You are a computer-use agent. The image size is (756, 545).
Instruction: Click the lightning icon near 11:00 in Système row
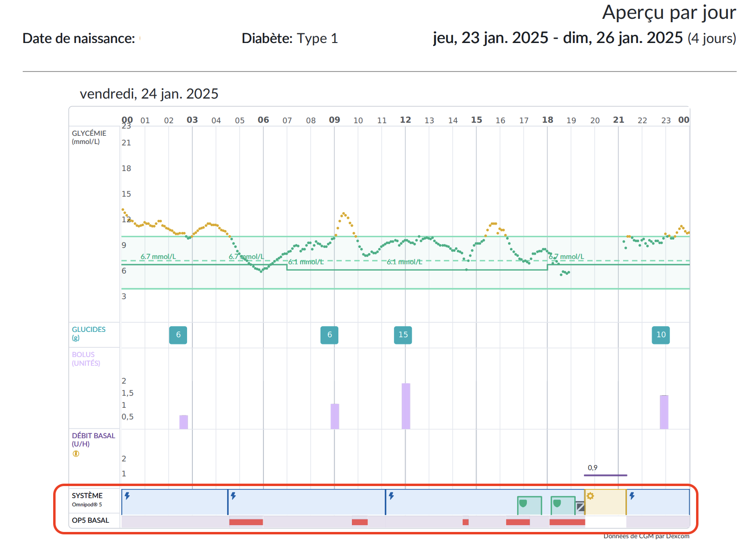pyautogui.click(x=392, y=496)
